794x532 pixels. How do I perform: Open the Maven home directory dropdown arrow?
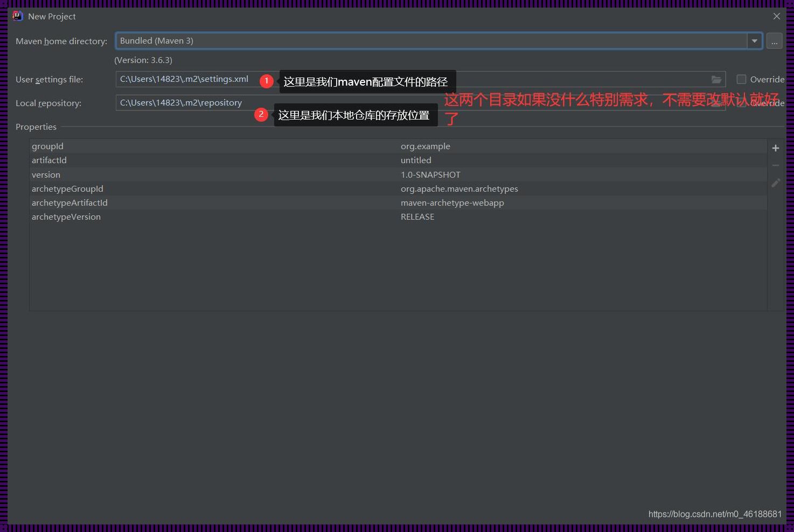coord(754,41)
